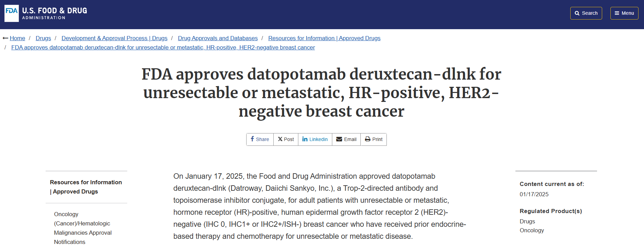Open Oncology Malignancies Approval Notifications sidebar item

tap(83, 228)
